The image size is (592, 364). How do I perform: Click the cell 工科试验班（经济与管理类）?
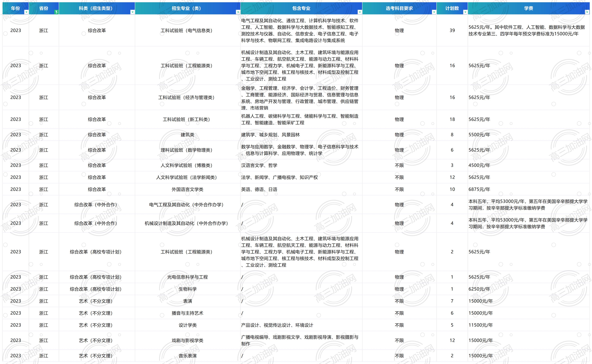[x=188, y=97]
